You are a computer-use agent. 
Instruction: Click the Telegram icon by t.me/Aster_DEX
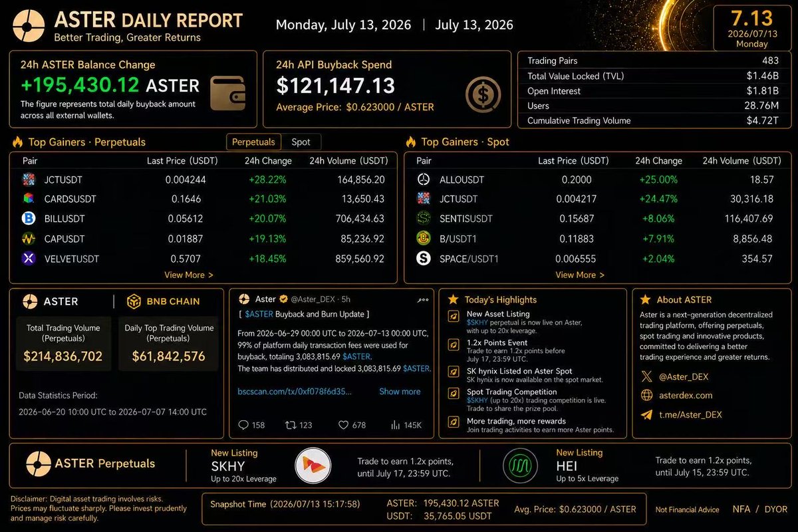[646, 414]
